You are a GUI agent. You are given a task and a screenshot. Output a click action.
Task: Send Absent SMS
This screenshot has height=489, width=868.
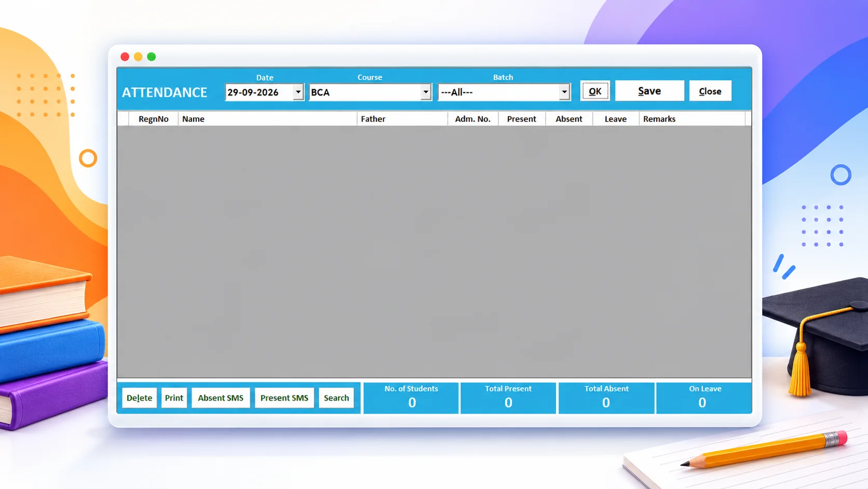tap(221, 398)
